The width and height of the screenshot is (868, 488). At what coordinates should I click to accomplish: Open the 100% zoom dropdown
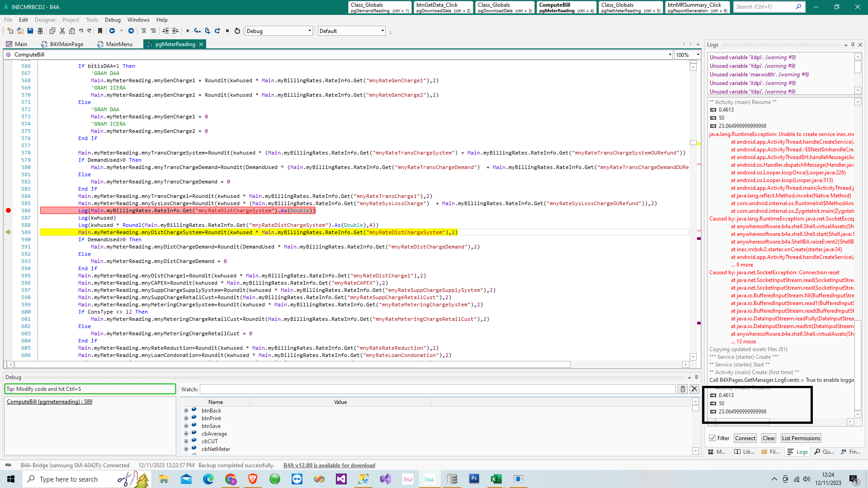coord(698,55)
